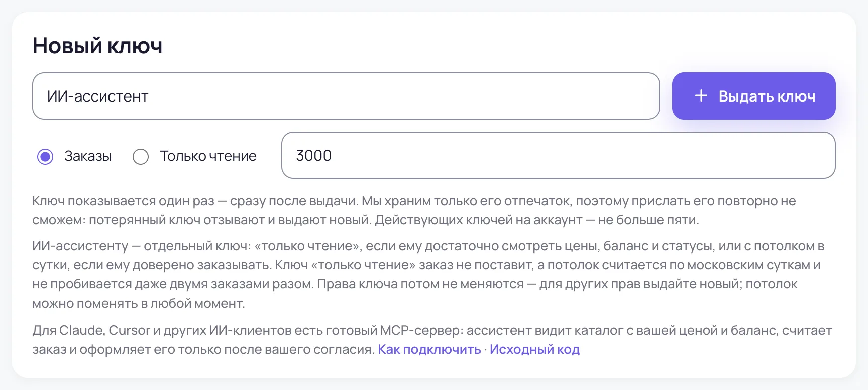The image size is (868, 390).
Task: Click the paragraph starting «ИИ-ассистенту — отдельный ключ»
Action: pos(428,274)
